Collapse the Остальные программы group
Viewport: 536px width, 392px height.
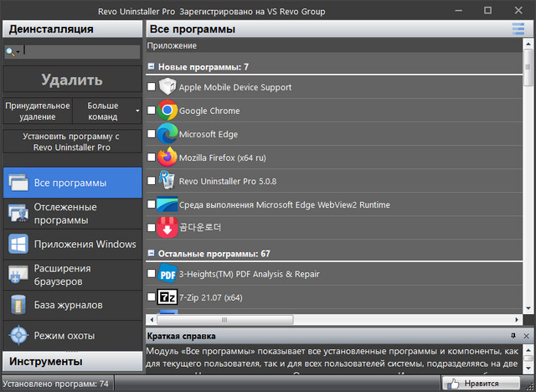pyautogui.click(x=151, y=253)
